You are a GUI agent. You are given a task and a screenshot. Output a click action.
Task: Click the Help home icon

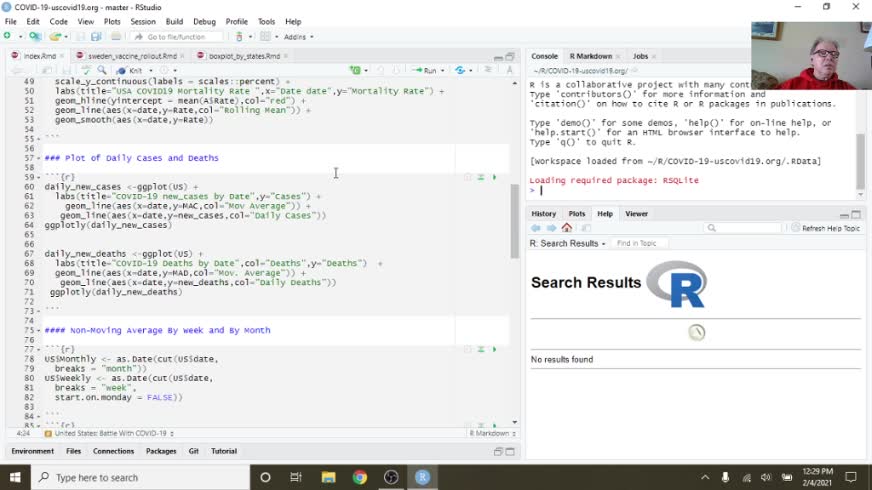(x=566, y=228)
